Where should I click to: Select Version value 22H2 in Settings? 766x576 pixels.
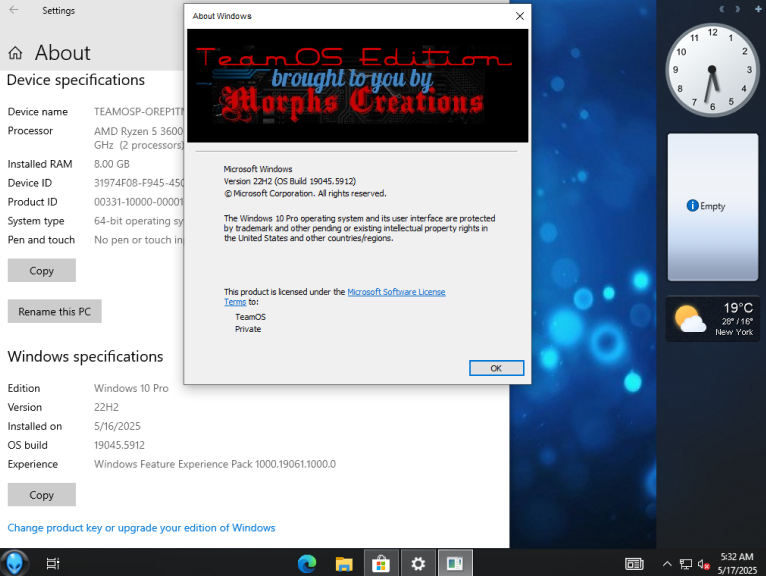coord(106,407)
